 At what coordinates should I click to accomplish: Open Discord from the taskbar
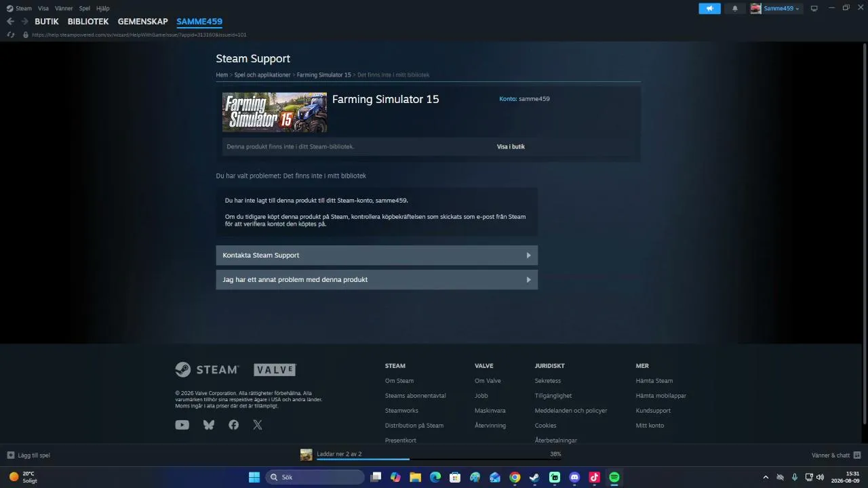click(574, 477)
